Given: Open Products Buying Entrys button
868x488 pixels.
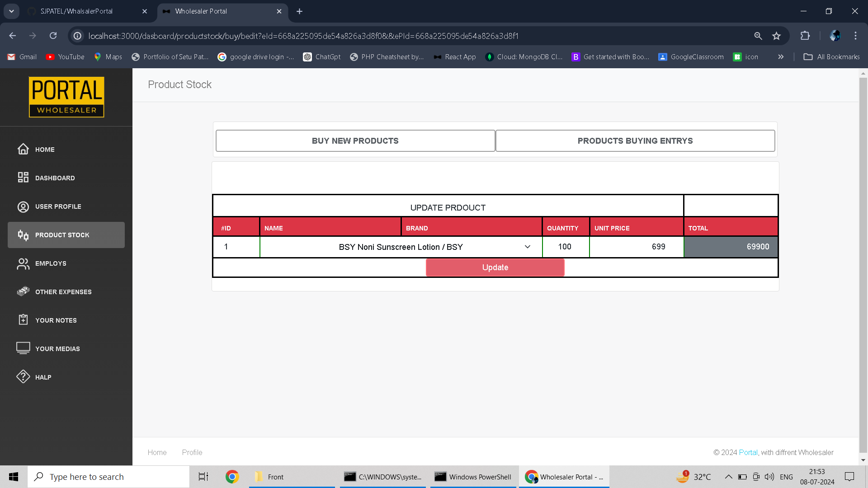Looking at the screenshot, I should [x=635, y=141].
